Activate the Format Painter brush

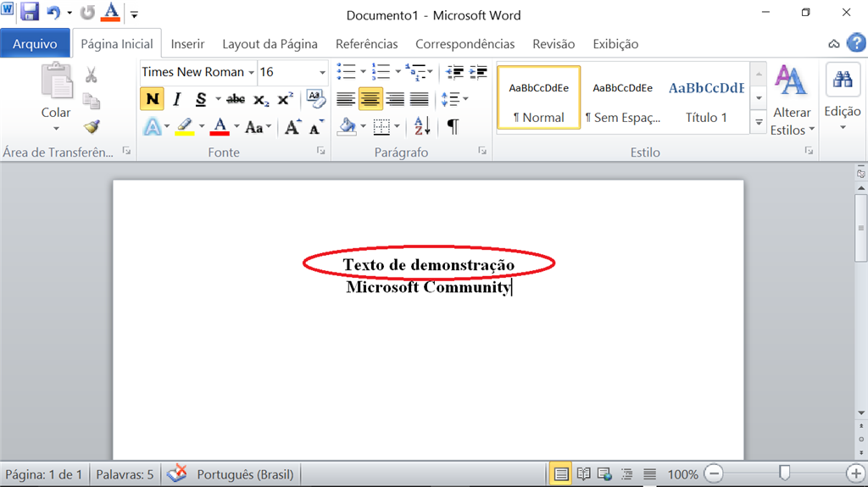(x=92, y=127)
